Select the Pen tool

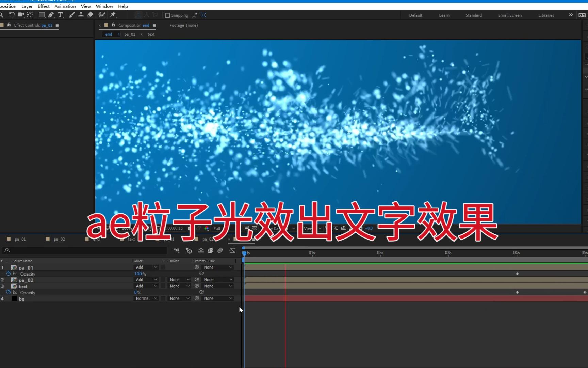pyautogui.click(x=51, y=15)
